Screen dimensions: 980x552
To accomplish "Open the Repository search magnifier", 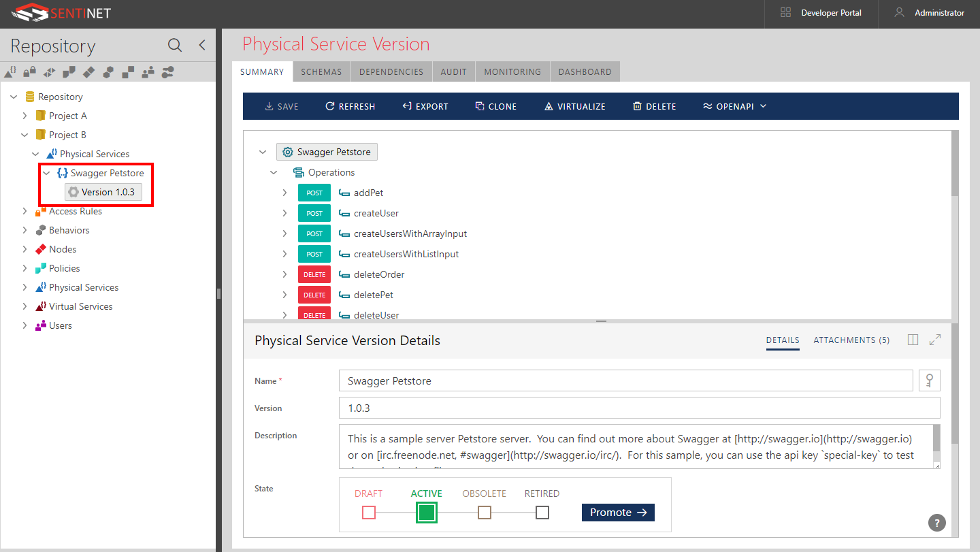I will (175, 46).
